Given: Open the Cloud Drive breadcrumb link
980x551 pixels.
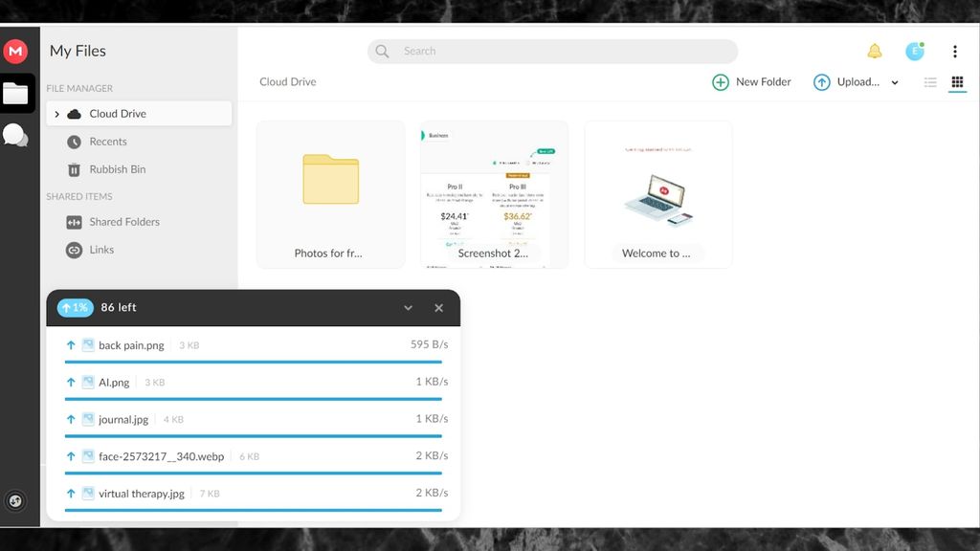Looking at the screenshot, I should [287, 82].
